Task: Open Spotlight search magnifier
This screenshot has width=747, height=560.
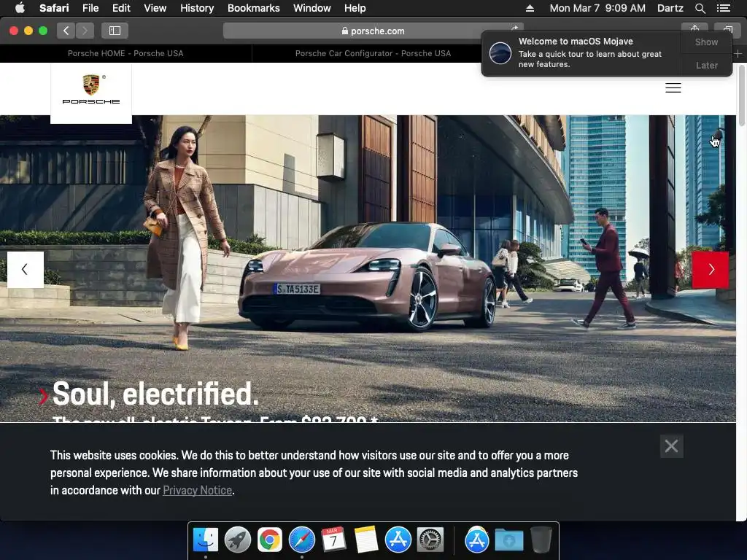Action: coord(700,8)
